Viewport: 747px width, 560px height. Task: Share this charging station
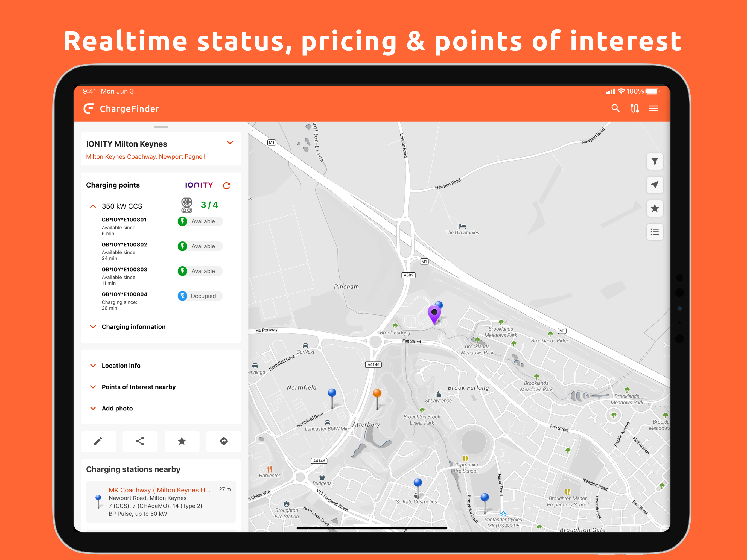(x=140, y=441)
